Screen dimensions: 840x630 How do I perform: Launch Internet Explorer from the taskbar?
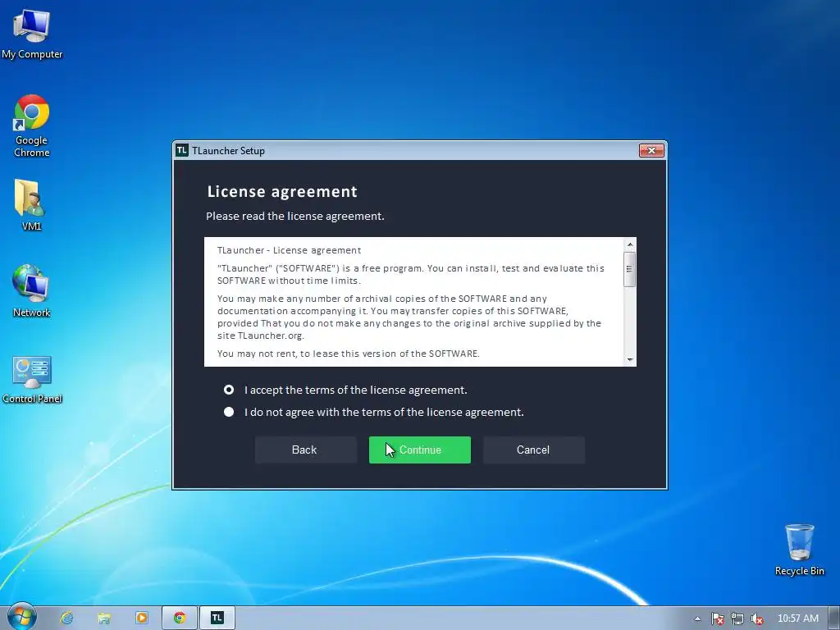click(66, 618)
